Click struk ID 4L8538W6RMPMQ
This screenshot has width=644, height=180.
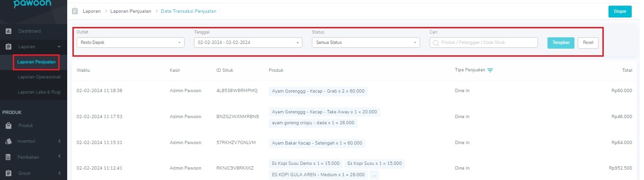(237, 91)
